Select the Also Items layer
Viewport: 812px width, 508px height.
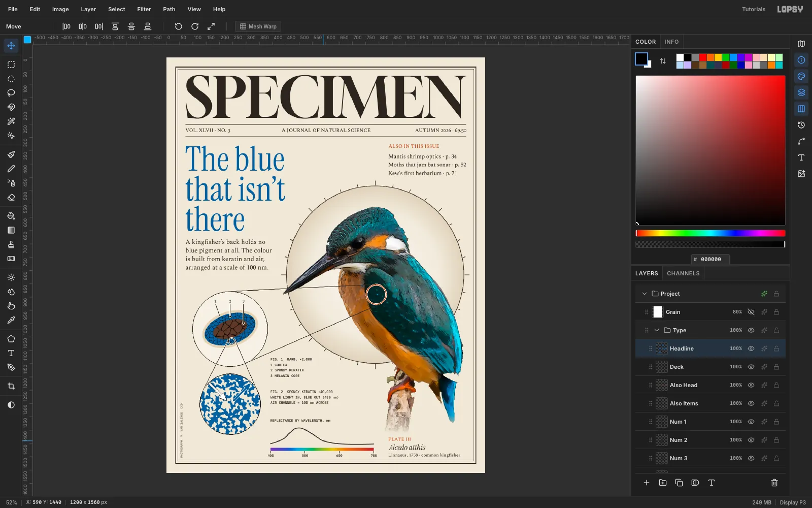coord(710,403)
